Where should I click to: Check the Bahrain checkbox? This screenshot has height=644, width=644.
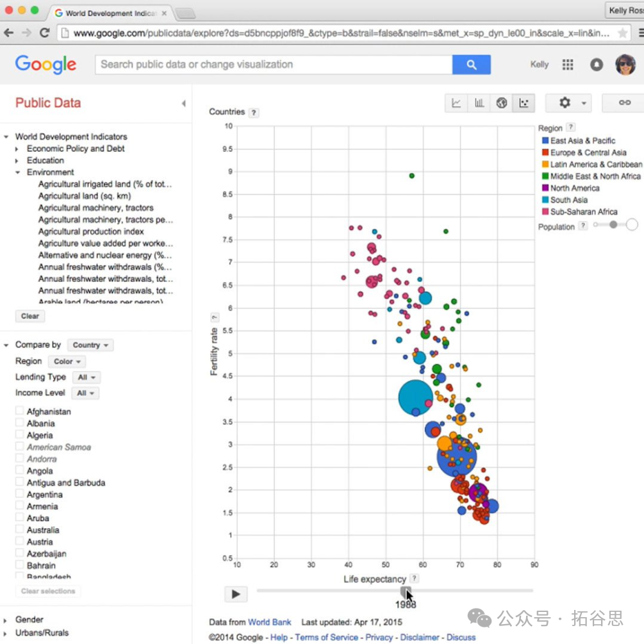coord(19,565)
